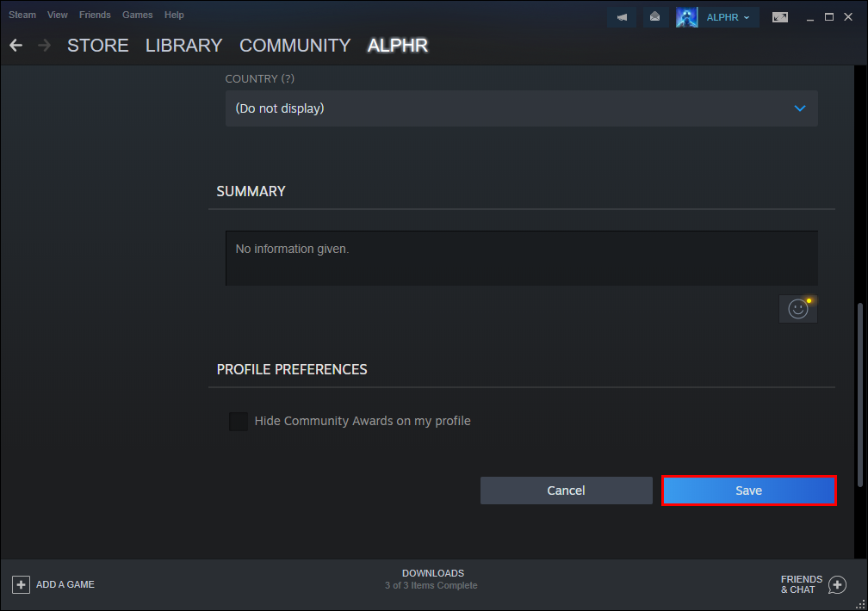Open the announcements megaphone icon
This screenshot has width=868, height=611.
pyautogui.click(x=622, y=17)
